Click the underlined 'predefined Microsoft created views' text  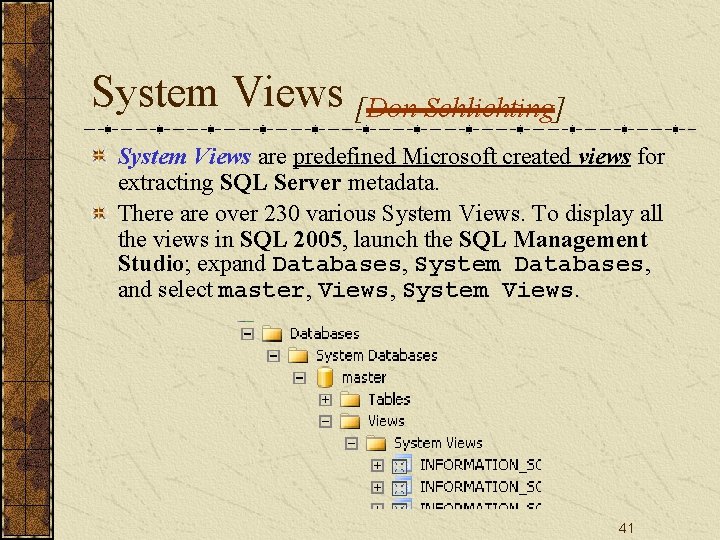click(462, 157)
